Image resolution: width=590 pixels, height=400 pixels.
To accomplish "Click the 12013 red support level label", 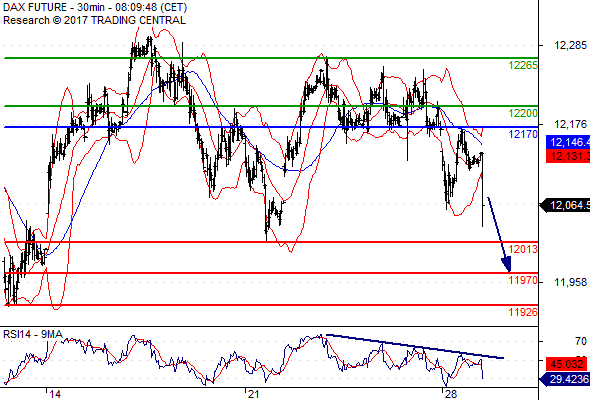I will [523, 249].
